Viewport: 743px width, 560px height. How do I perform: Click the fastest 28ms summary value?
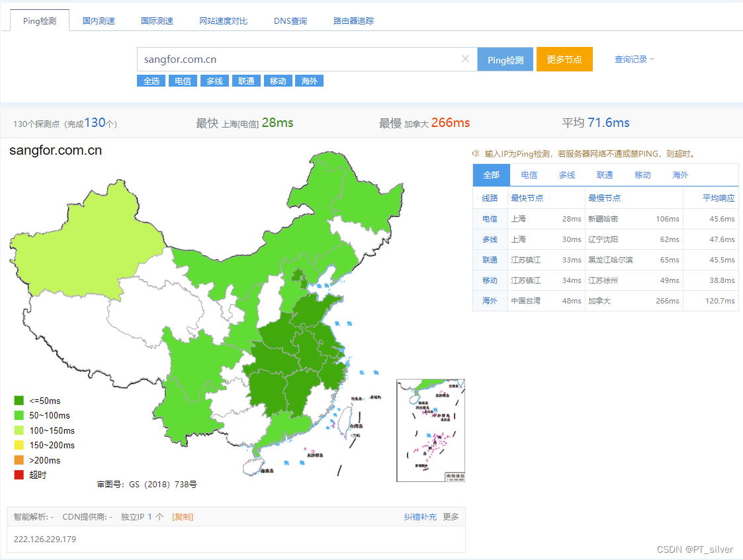coord(277,122)
